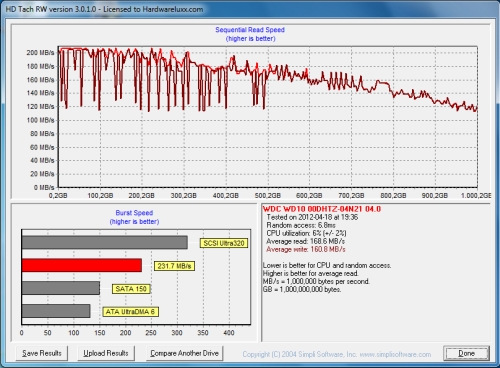Screen dimensions: 500x368
Task: Click the Burst Speed chart title
Action: [134, 213]
